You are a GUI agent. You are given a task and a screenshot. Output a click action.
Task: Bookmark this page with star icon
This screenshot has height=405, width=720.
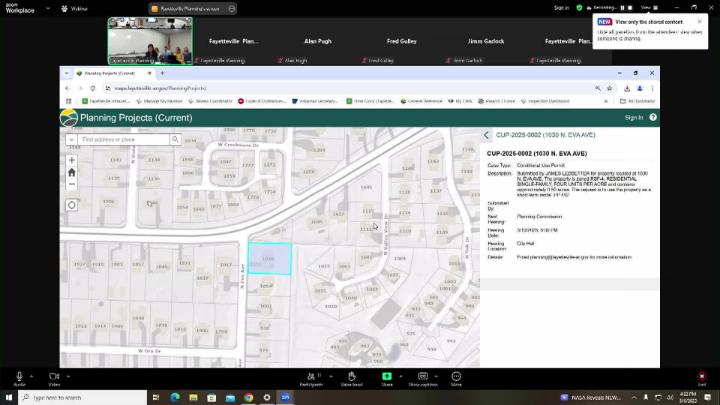click(609, 88)
